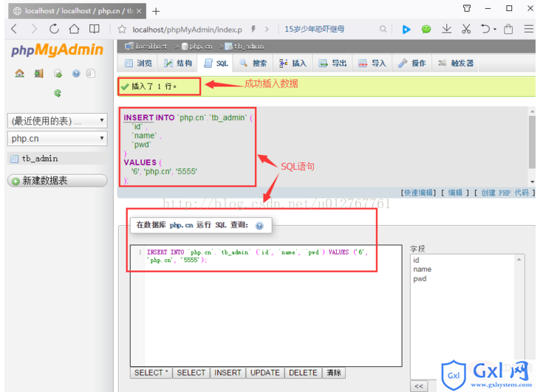Open phpMyAdmin home icon in sidebar
Screen dimensions: 540x392
20,73
